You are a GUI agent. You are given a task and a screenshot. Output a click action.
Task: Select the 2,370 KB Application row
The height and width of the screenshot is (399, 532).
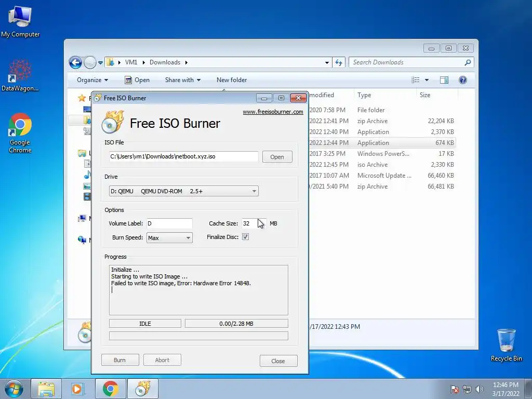pos(382,131)
